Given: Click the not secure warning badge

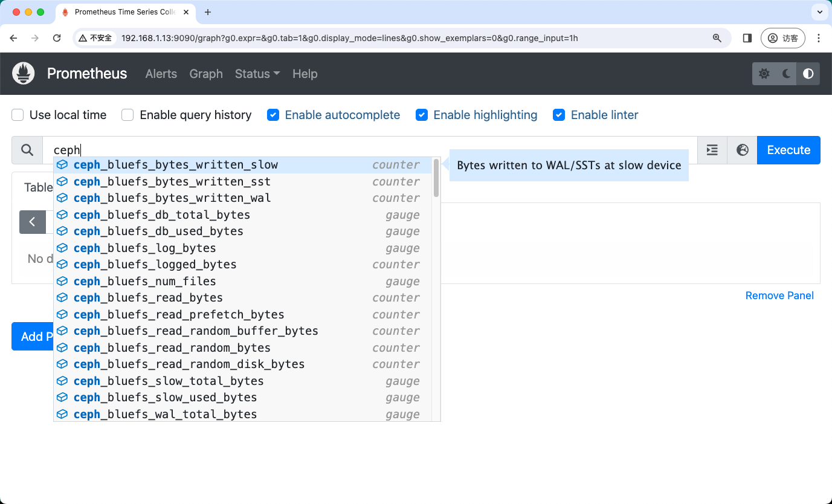Looking at the screenshot, I should [96, 38].
